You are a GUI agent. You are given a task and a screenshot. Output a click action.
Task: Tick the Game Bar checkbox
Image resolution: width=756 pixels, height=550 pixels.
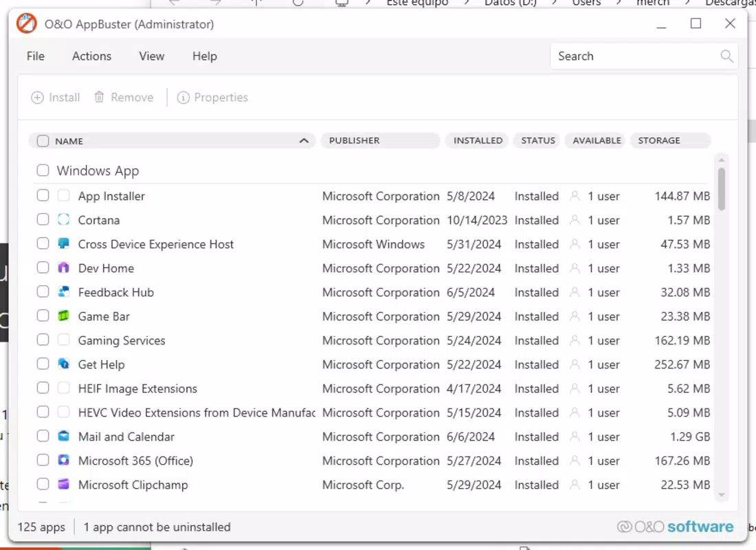point(43,316)
